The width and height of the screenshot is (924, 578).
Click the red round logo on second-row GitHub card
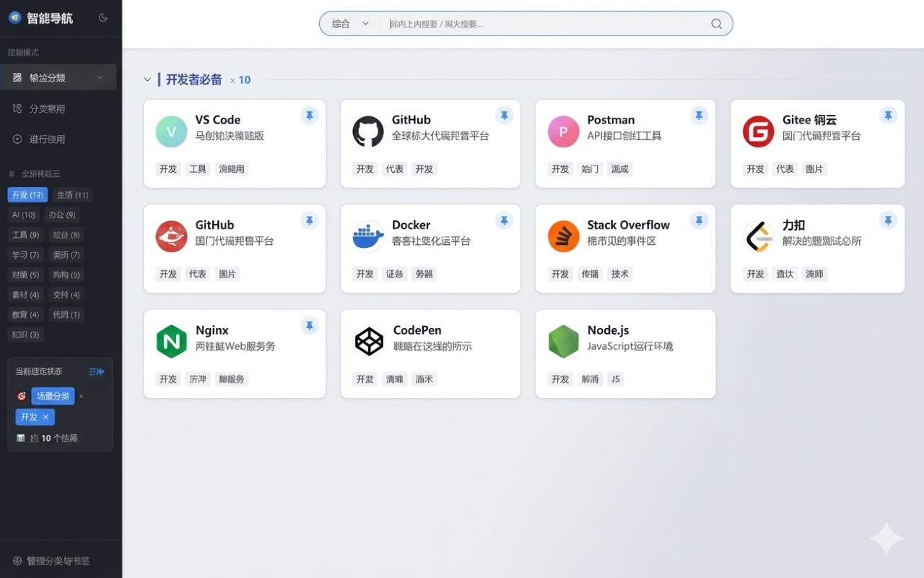171,236
